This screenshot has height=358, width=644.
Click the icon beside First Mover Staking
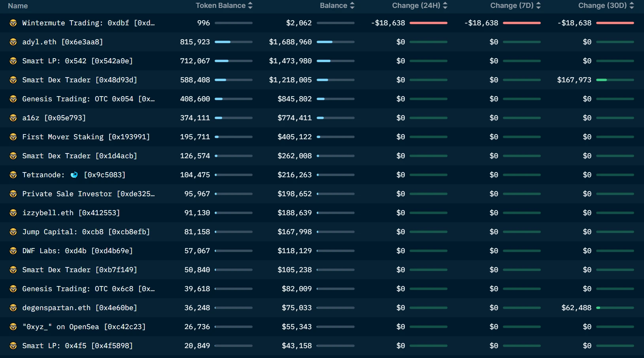pos(13,137)
